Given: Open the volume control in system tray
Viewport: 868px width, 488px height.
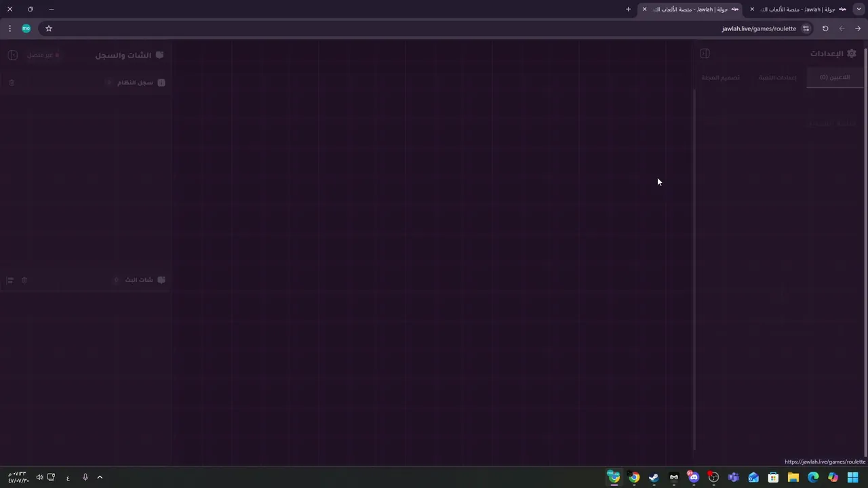Looking at the screenshot, I should tap(39, 477).
